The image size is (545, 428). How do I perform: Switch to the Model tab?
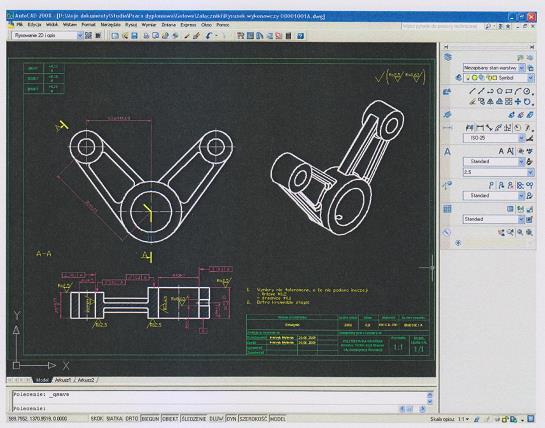(42, 380)
